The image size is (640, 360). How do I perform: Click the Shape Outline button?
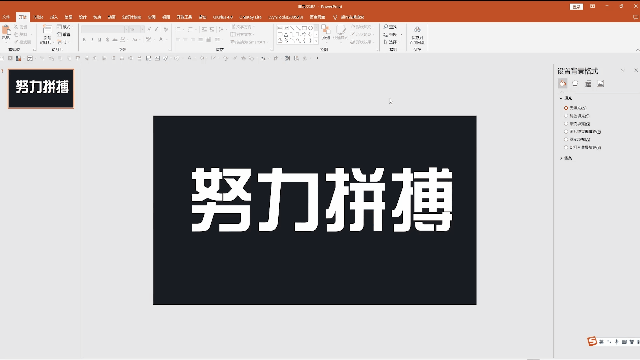tap(361, 34)
